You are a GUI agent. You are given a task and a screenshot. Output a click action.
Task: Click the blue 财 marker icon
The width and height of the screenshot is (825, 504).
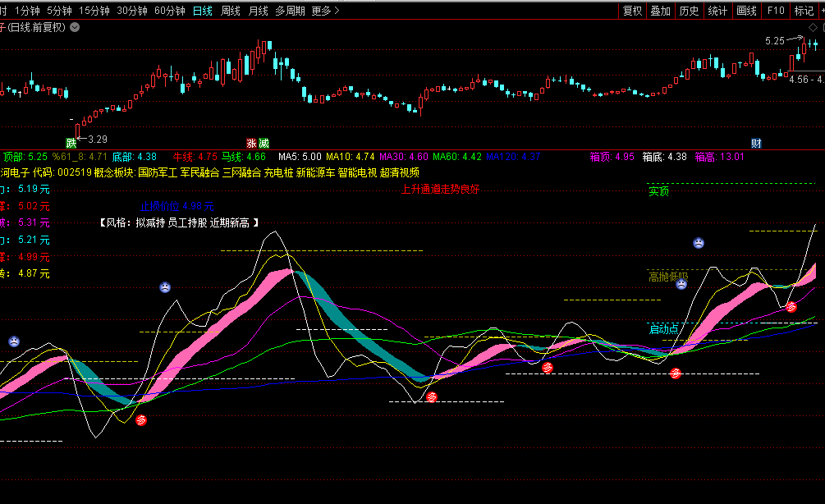point(756,143)
